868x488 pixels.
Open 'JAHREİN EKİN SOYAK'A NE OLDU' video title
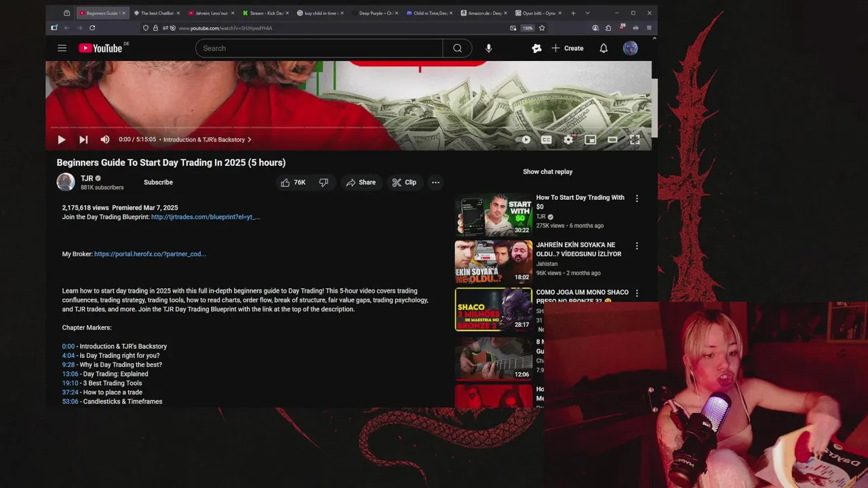click(578, 249)
